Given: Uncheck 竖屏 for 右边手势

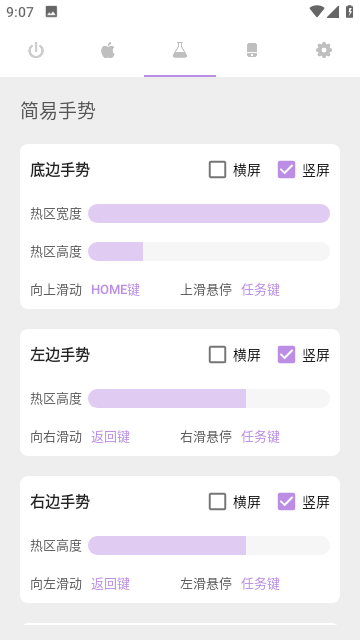Looking at the screenshot, I should pos(287,502).
